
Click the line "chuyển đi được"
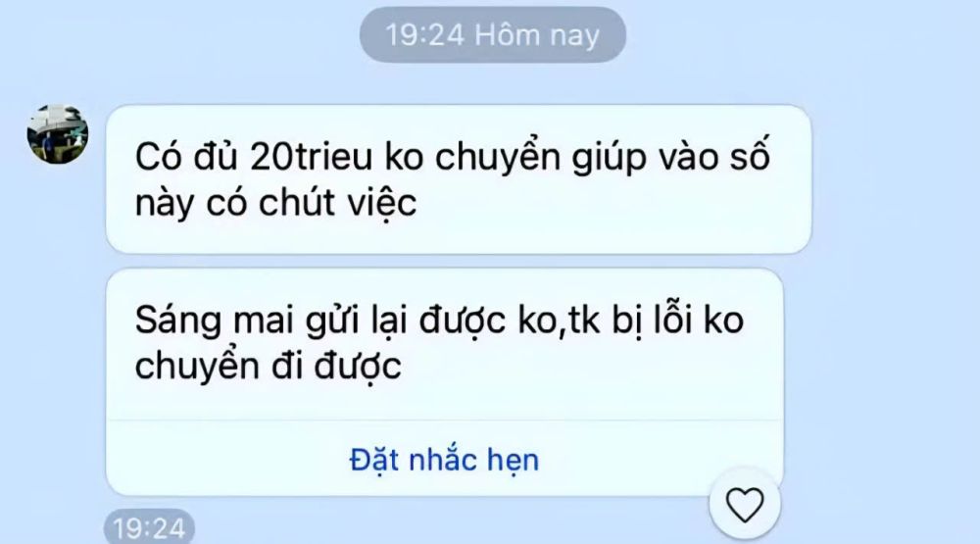click(x=269, y=367)
